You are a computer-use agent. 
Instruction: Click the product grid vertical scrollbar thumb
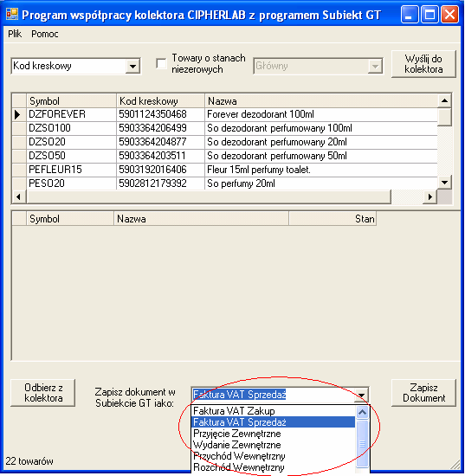pyautogui.click(x=444, y=117)
